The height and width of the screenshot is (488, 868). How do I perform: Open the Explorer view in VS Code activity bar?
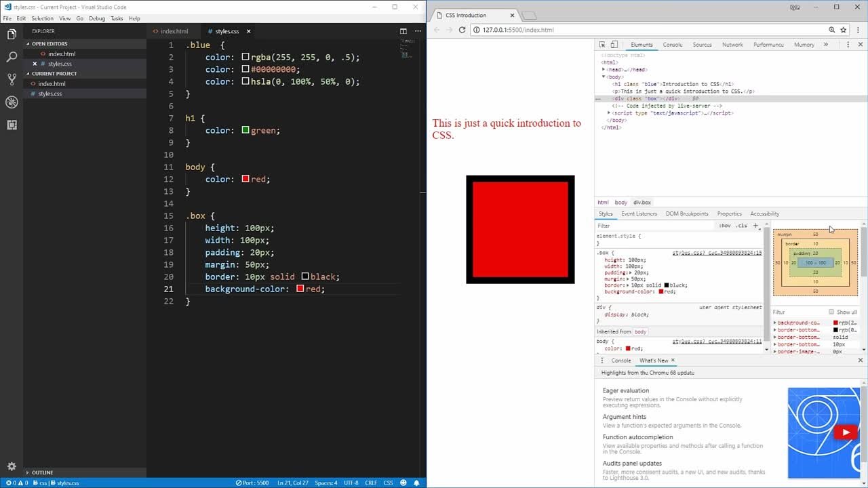click(x=12, y=35)
